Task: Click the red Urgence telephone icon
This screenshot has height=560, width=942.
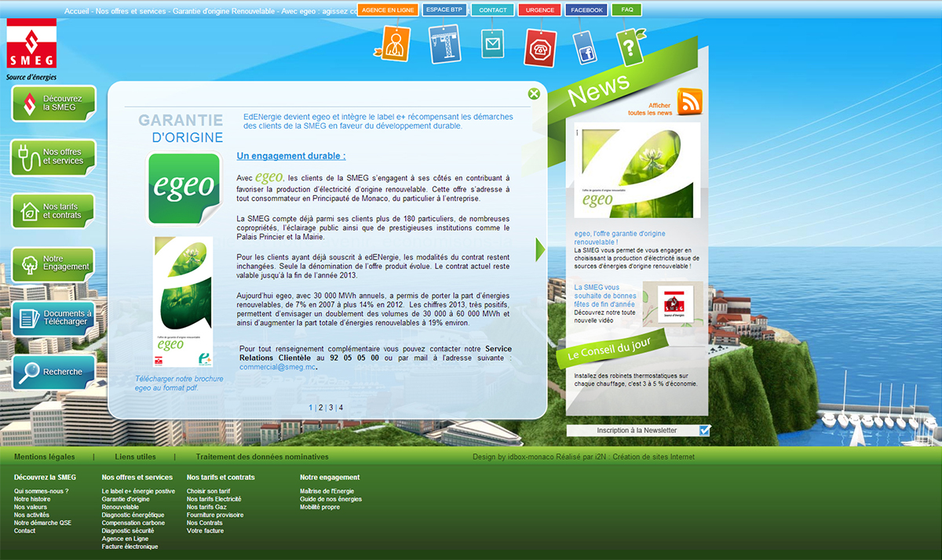Action: [x=540, y=47]
